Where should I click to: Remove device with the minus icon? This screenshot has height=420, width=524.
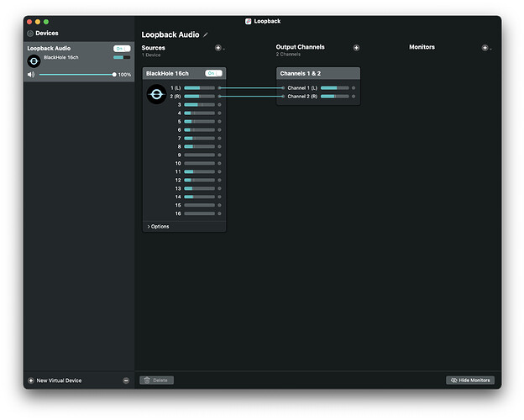point(126,381)
